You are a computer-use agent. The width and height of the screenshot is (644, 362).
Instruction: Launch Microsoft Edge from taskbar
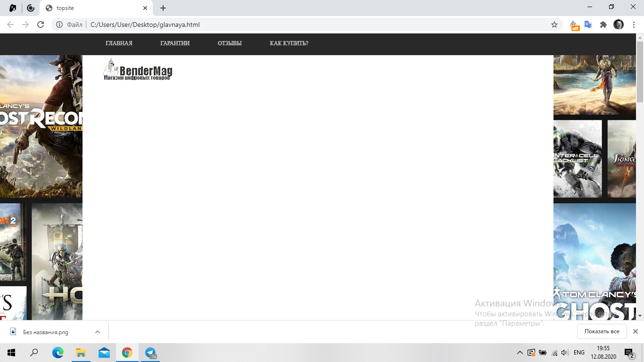coord(58,353)
